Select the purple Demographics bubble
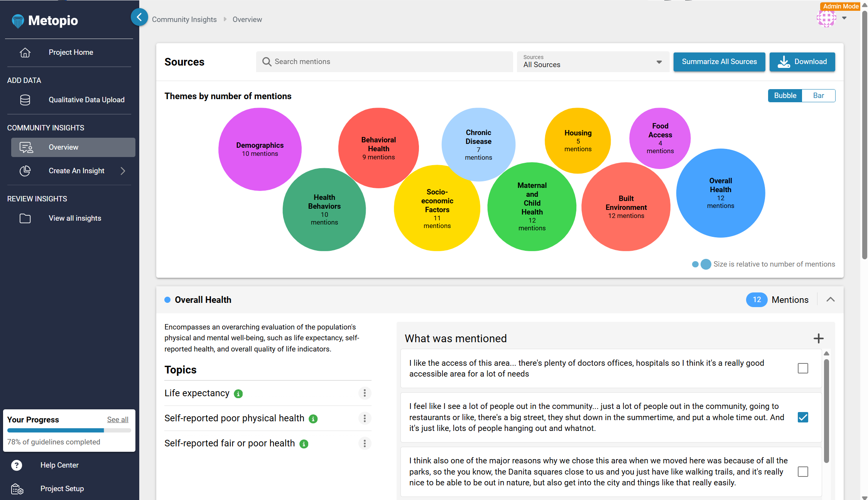 260,149
